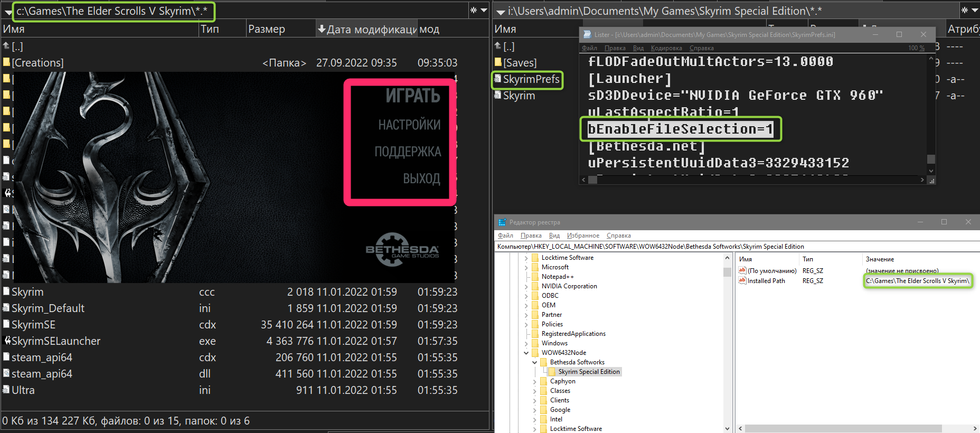Image resolution: width=980 pixels, height=433 pixels.
Task: Click ВЫХОД in the Skyrim launcher
Action: [x=421, y=178]
